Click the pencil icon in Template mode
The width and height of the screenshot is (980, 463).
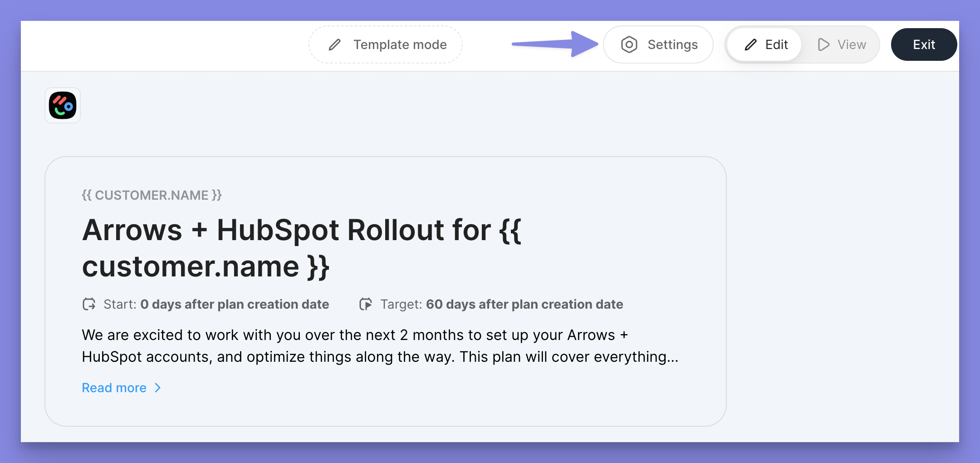click(x=335, y=44)
